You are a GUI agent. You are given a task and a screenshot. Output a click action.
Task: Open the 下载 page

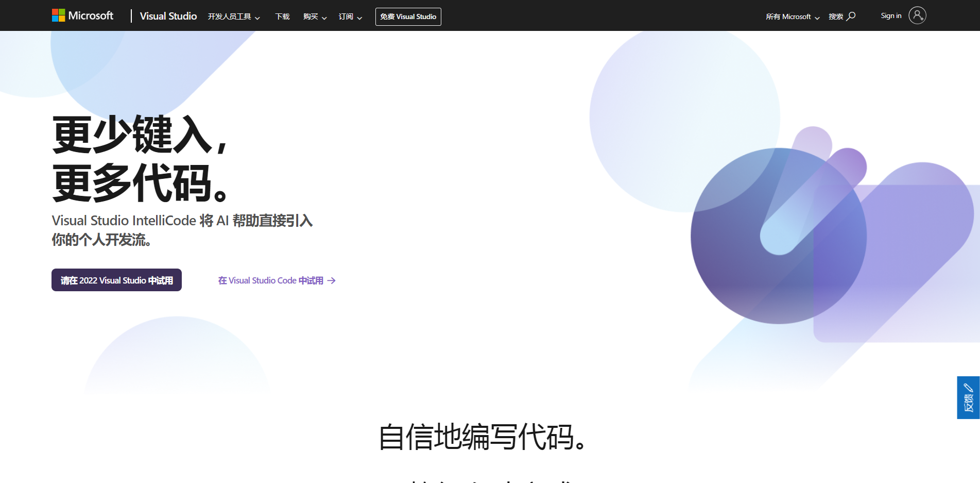click(x=282, y=16)
